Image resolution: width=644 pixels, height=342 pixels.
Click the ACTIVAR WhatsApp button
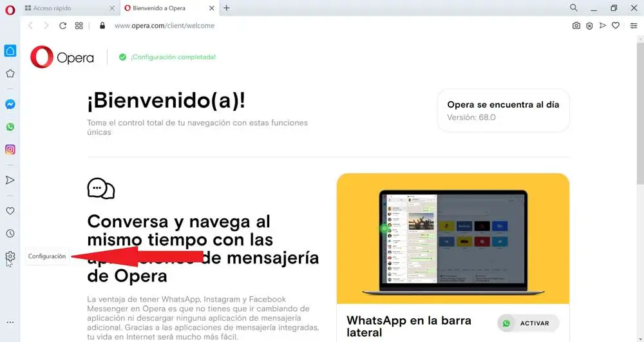click(528, 323)
